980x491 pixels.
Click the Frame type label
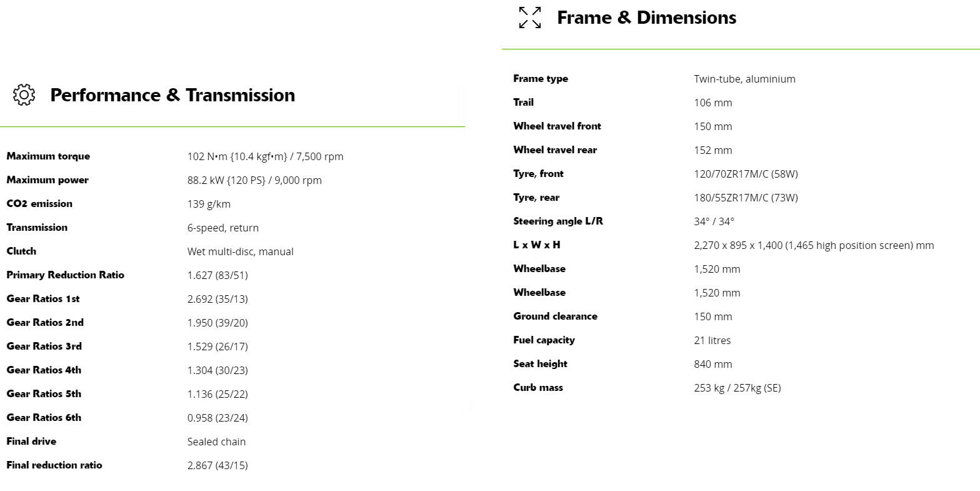click(x=541, y=79)
